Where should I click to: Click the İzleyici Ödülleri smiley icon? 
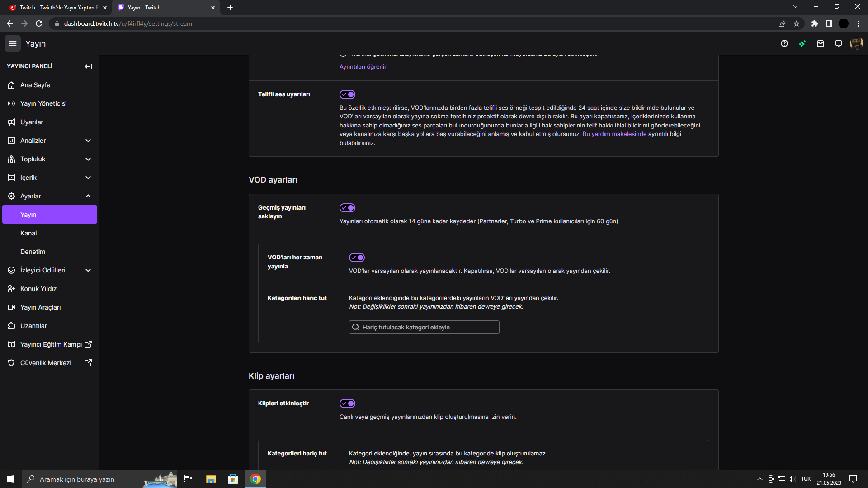point(11,270)
